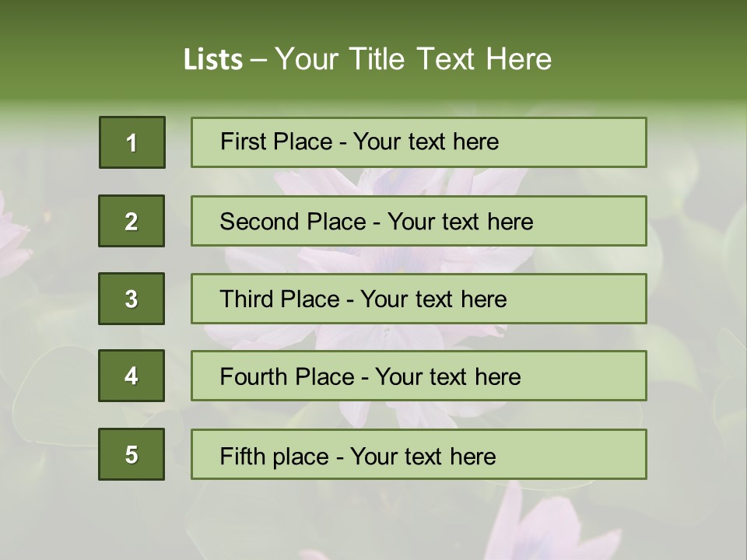Click the "Fourth Place" words
This screenshot has width=747, height=560.
(x=286, y=377)
